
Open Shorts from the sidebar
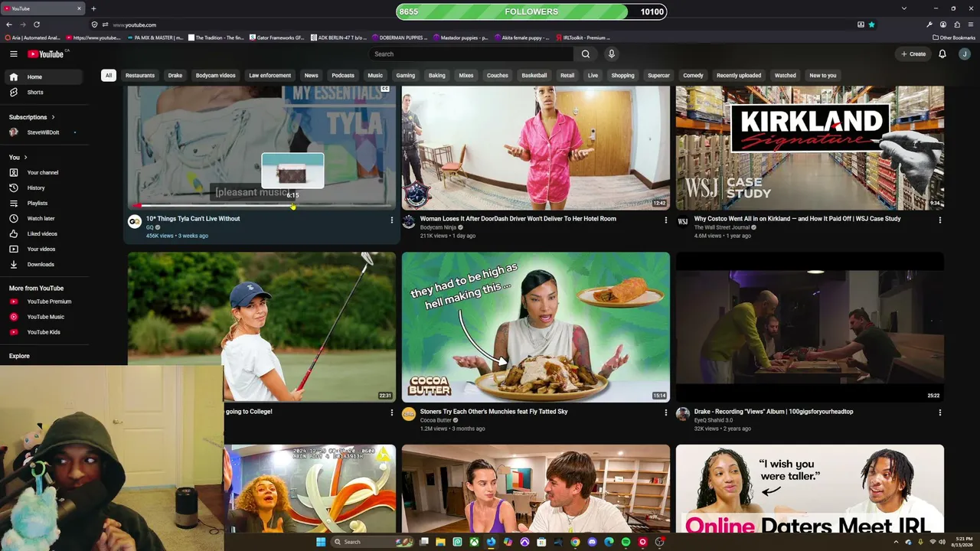point(44,92)
